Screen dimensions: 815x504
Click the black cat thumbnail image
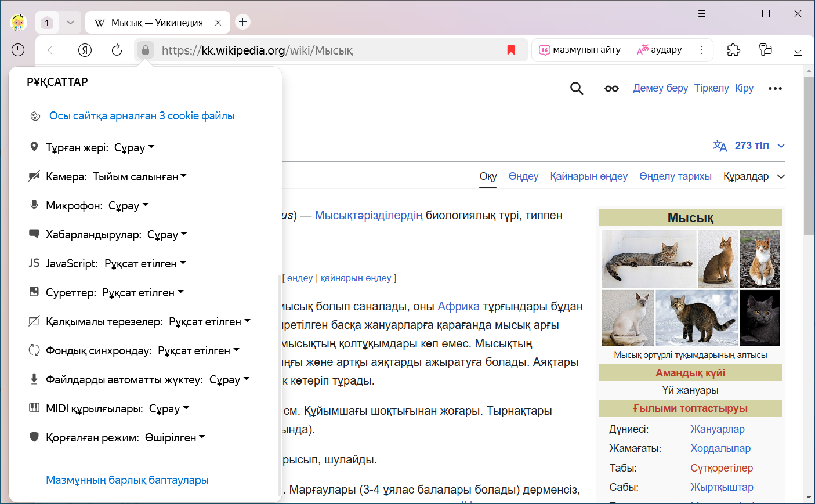pyautogui.click(x=759, y=318)
